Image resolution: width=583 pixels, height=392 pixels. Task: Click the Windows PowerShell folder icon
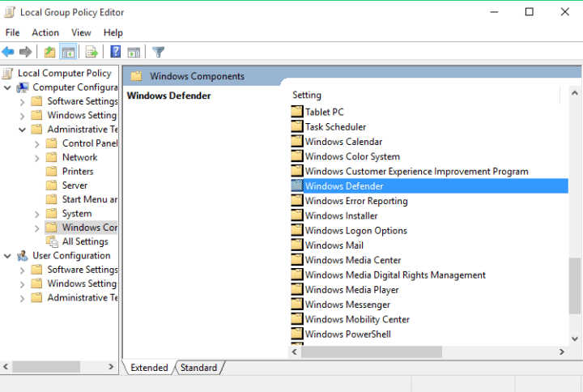tap(296, 334)
